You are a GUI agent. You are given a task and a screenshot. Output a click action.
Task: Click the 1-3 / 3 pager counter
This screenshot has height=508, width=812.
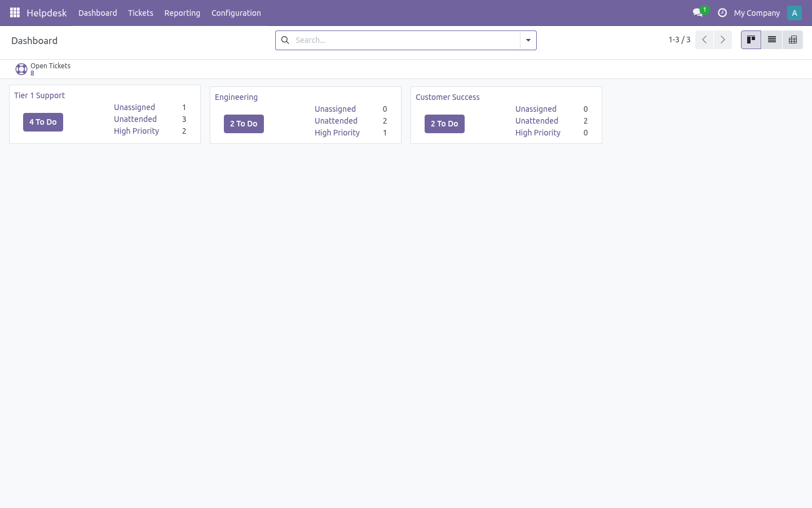pos(679,40)
